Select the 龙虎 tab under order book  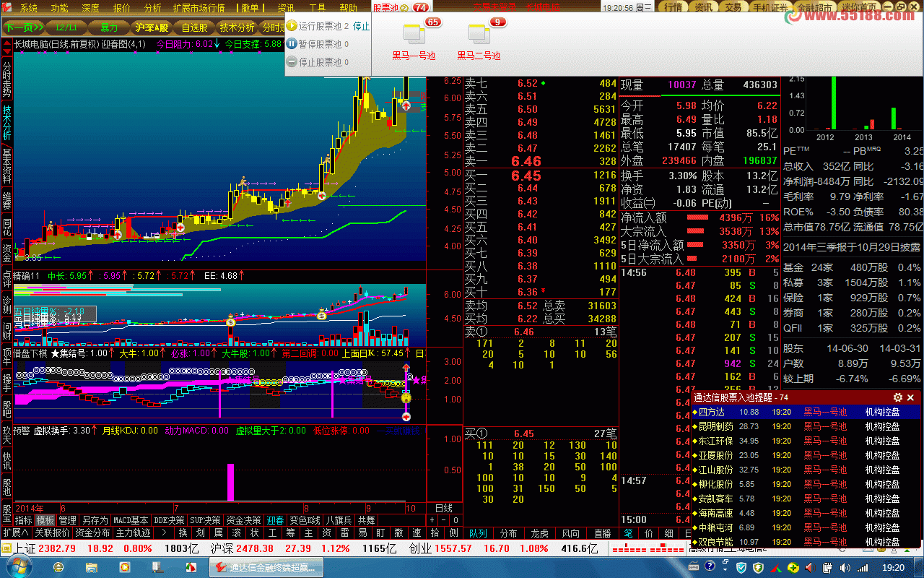pyautogui.click(x=540, y=533)
